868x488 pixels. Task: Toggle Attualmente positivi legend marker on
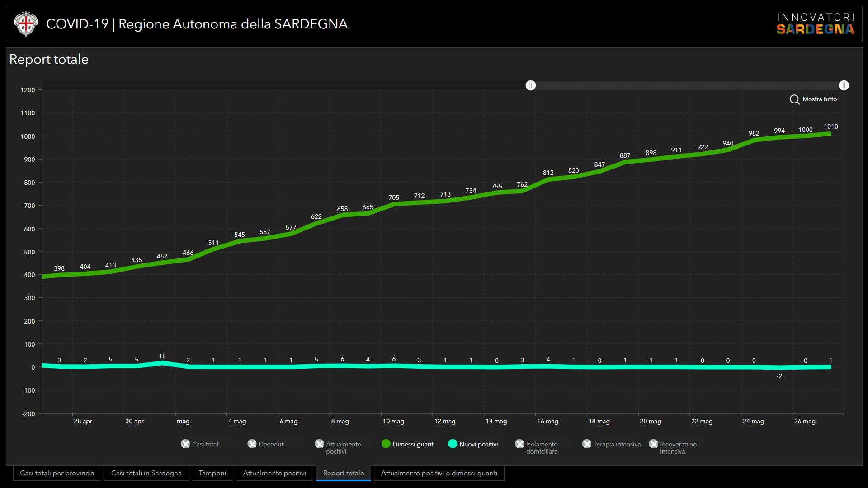point(320,444)
